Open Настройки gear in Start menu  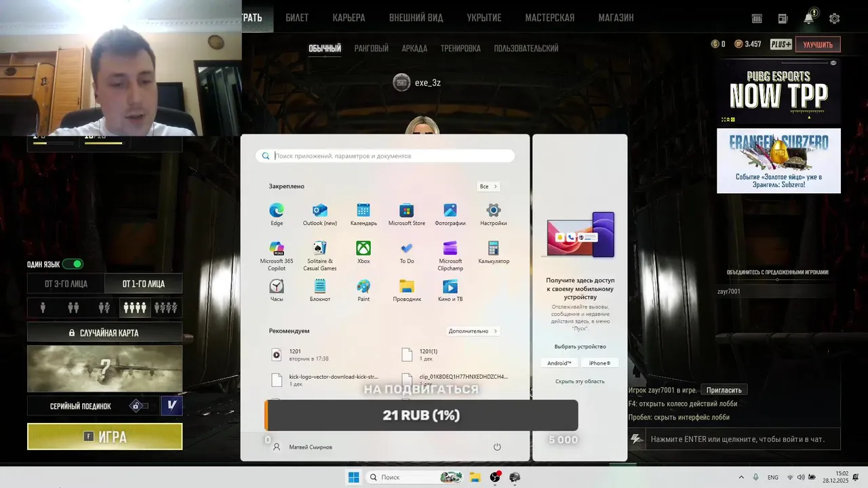494,215
